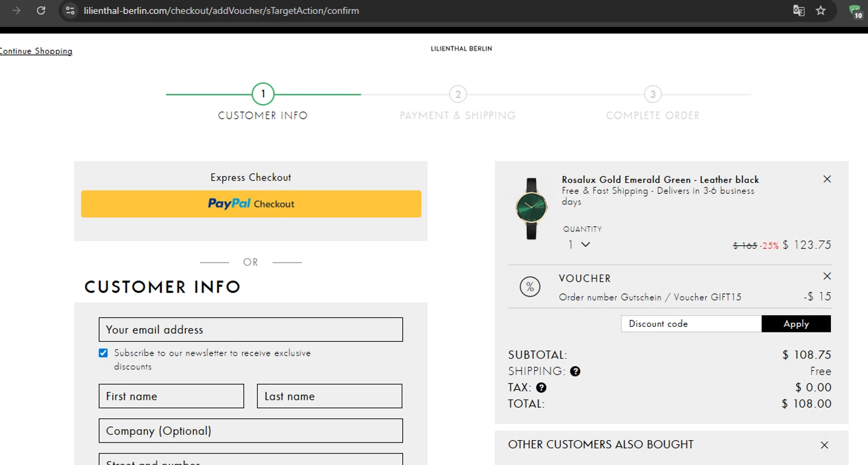The height and width of the screenshot is (465, 868).
Task: Click the 'Order number Gutschein / Voucher GIFT15' text
Action: (650, 297)
